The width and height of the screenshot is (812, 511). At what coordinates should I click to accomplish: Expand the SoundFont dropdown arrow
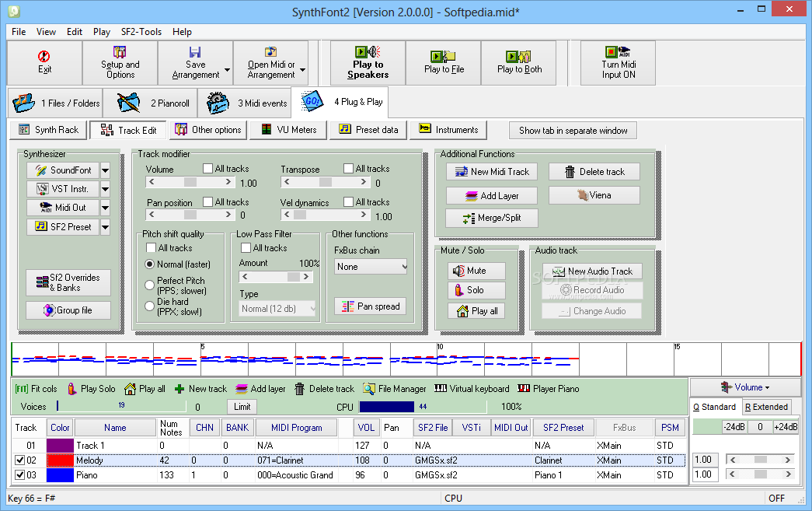(x=105, y=170)
